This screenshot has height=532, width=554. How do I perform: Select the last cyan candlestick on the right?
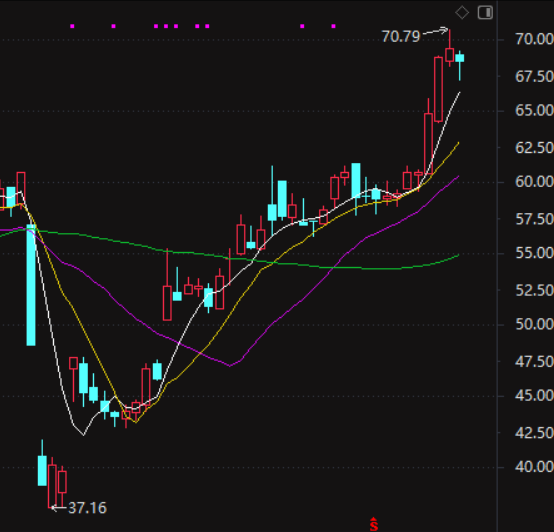pos(460,66)
